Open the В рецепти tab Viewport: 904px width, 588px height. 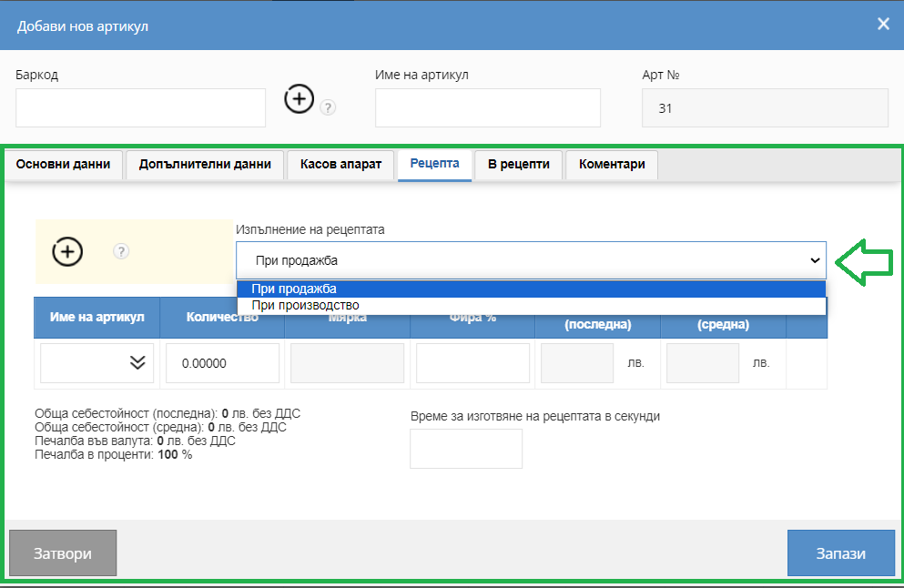click(x=518, y=164)
